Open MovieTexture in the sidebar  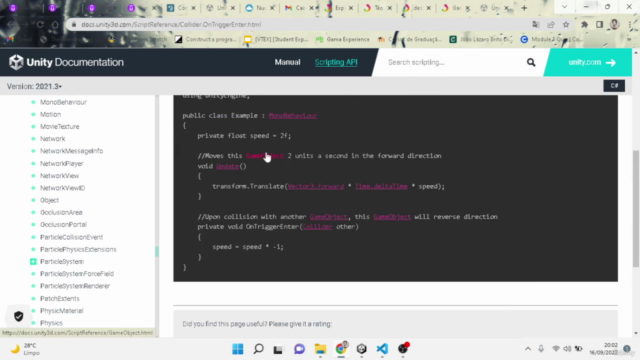tap(60, 127)
